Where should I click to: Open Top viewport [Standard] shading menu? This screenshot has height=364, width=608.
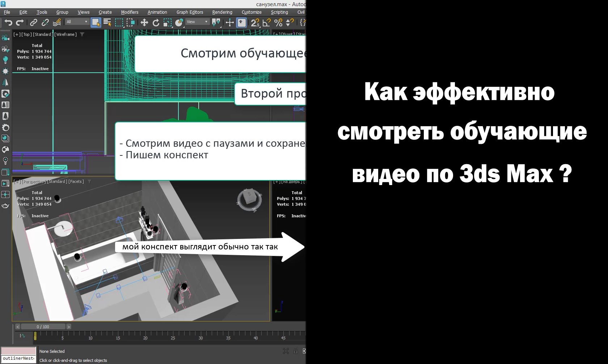click(43, 34)
